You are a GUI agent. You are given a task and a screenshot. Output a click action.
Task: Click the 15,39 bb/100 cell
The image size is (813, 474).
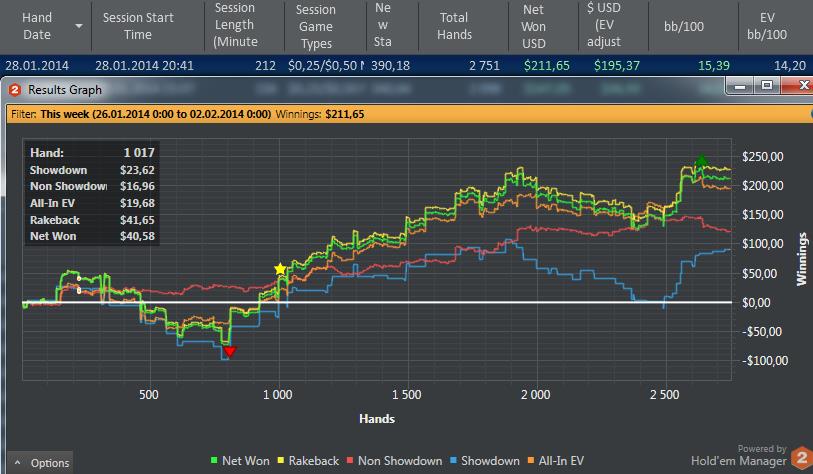[713, 66]
